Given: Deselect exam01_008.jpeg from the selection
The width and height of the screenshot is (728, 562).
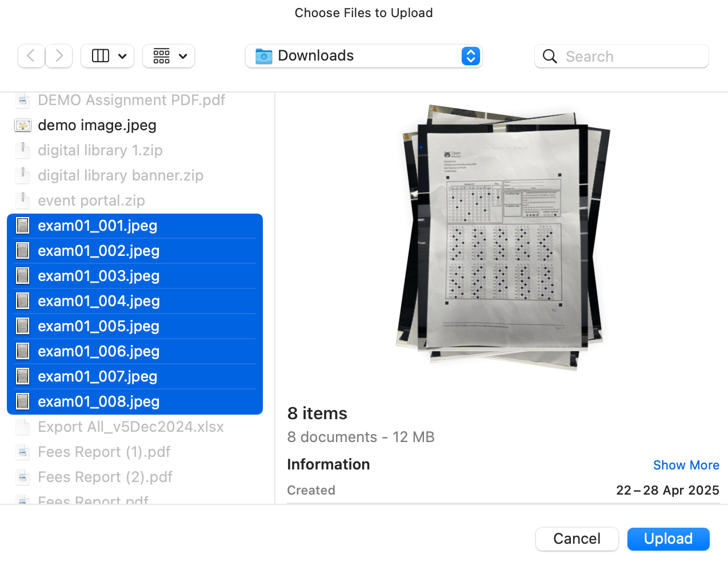Looking at the screenshot, I should pyautogui.click(x=97, y=402).
